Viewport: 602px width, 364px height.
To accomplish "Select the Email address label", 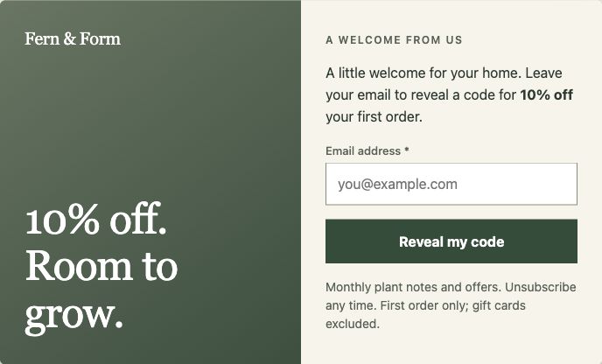I will pyautogui.click(x=363, y=150).
